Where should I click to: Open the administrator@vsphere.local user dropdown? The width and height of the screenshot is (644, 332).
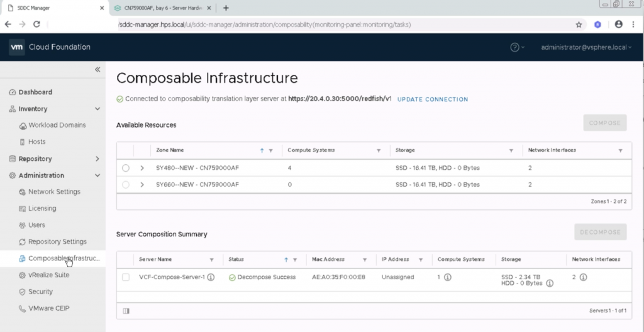click(x=586, y=47)
